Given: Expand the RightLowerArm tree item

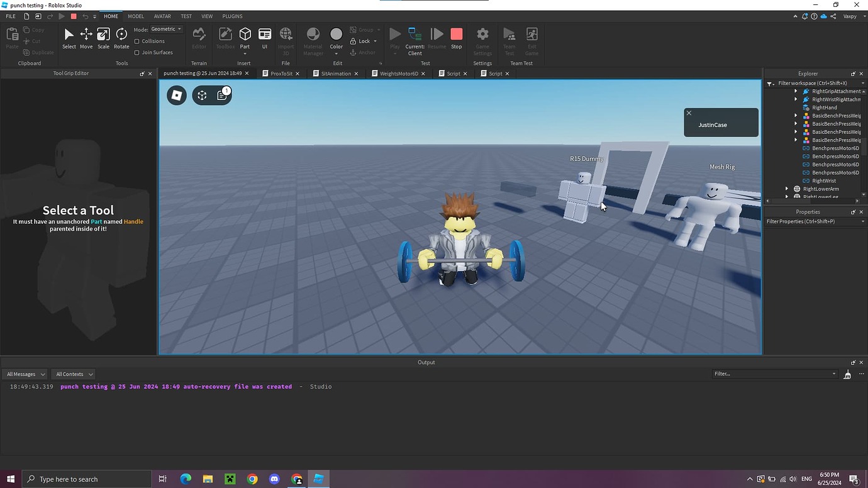Looking at the screenshot, I should pyautogui.click(x=786, y=188).
